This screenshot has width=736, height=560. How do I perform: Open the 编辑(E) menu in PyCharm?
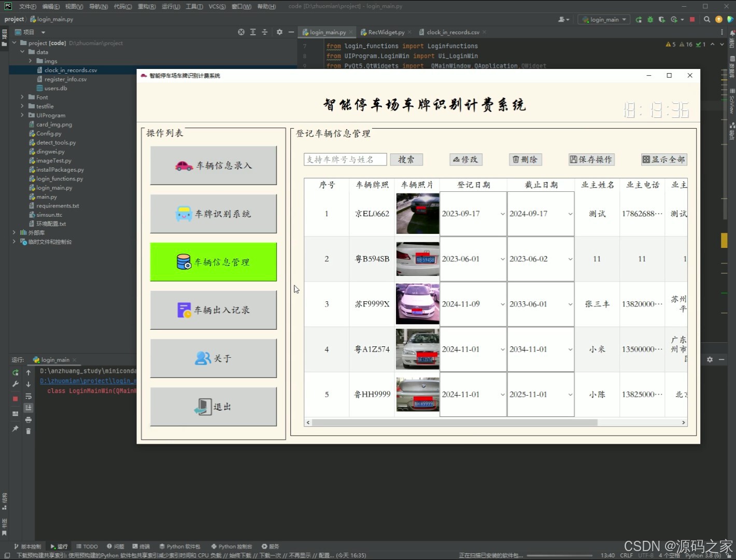point(51,6)
